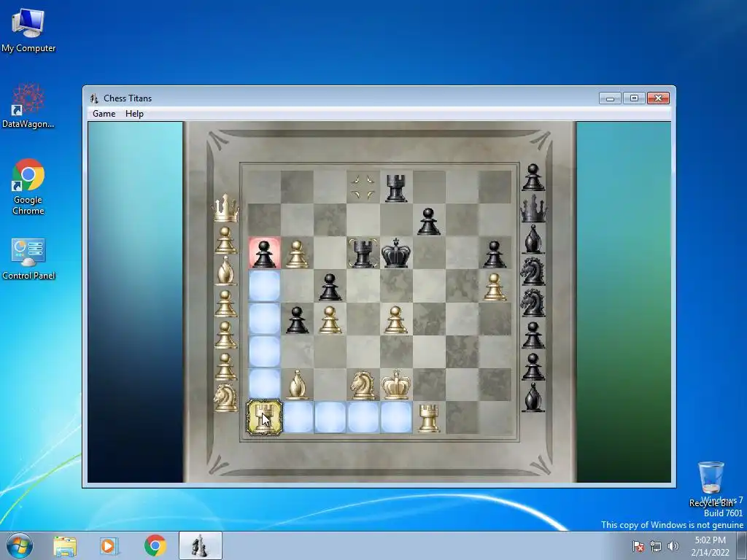Select the white pawn on e4
The image size is (747, 560).
(x=396, y=319)
